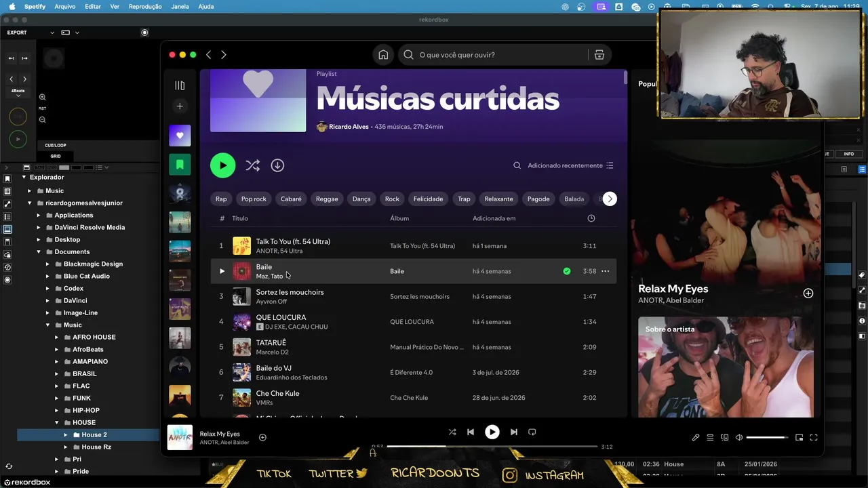Sort by the duration clock column header
This screenshot has width=868, height=488.
coord(591,218)
